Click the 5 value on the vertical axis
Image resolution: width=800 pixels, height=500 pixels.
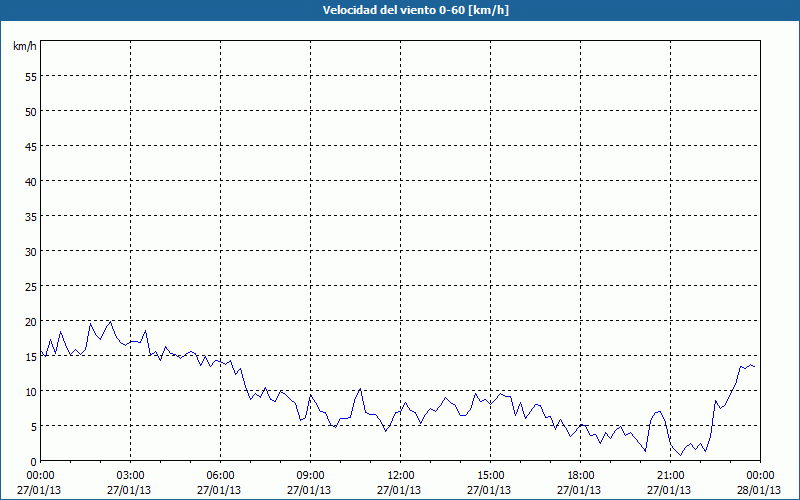pyautogui.click(x=34, y=427)
